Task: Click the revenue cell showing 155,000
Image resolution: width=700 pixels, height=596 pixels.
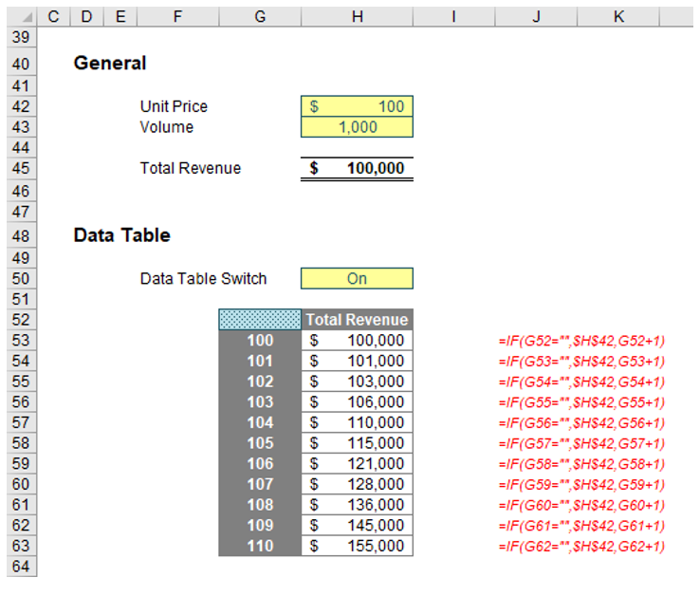Action: [358, 546]
